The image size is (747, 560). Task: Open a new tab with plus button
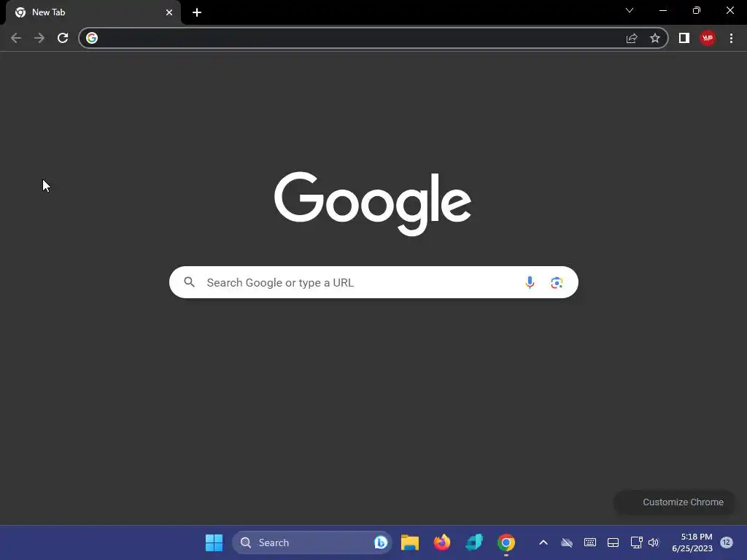[x=197, y=12]
